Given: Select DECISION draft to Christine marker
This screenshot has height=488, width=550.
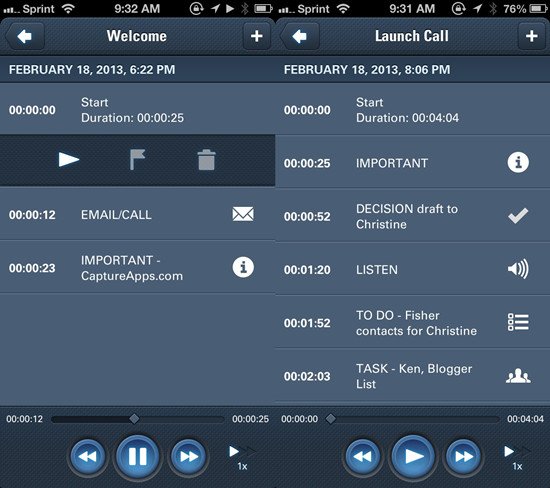Looking at the screenshot, I should (412, 216).
